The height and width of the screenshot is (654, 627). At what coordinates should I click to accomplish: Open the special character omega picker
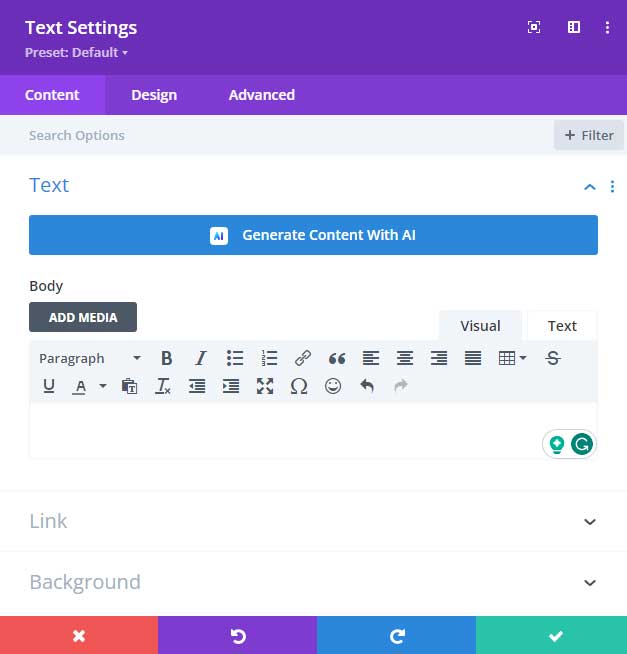(x=299, y=386)
